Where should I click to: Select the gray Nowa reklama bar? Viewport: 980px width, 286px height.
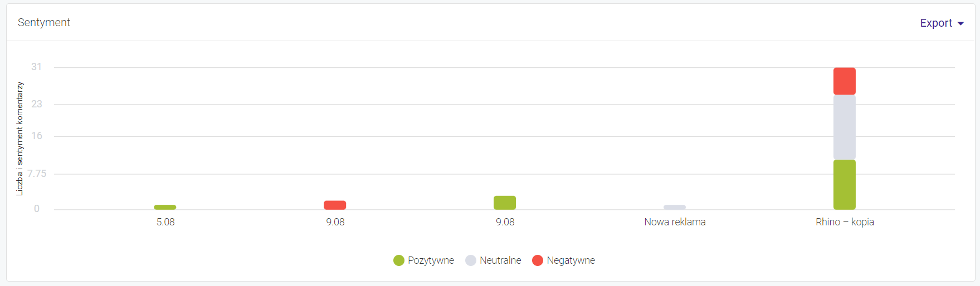click(x=675, y=207)
